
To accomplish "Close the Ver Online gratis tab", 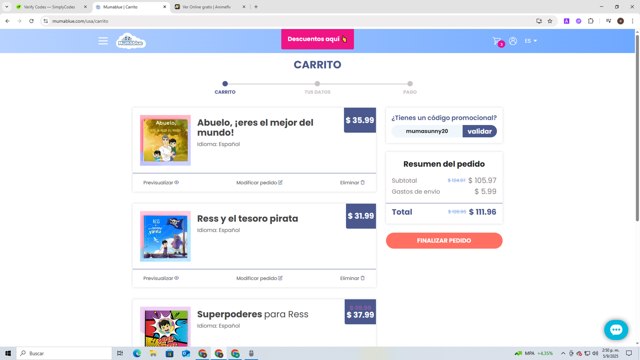I will coord(244,7).
